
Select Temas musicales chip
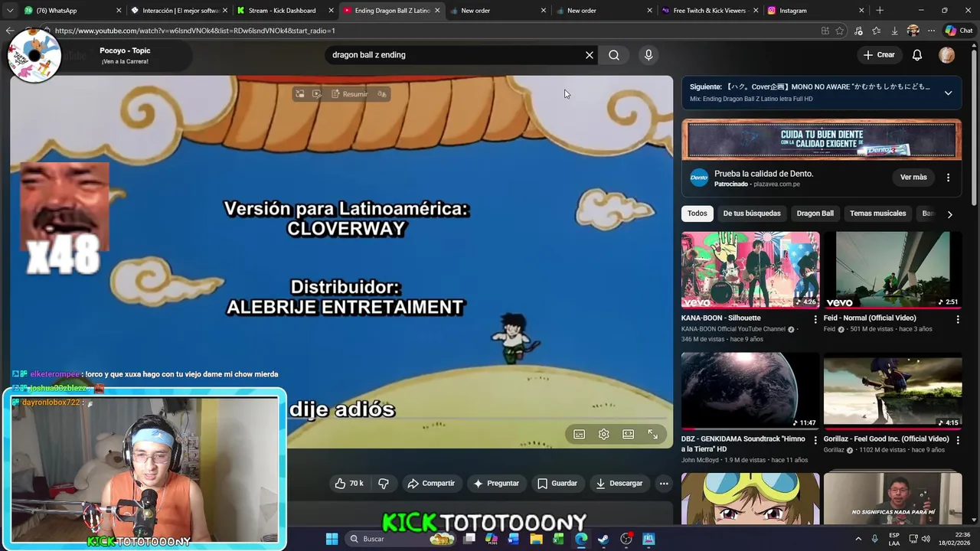877,214
